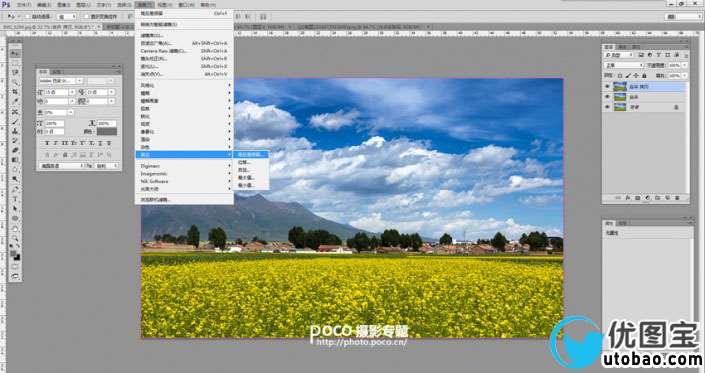Select the Clone Stamp tool
This screenshot has height=373, width=705.
tap(15, 131)
